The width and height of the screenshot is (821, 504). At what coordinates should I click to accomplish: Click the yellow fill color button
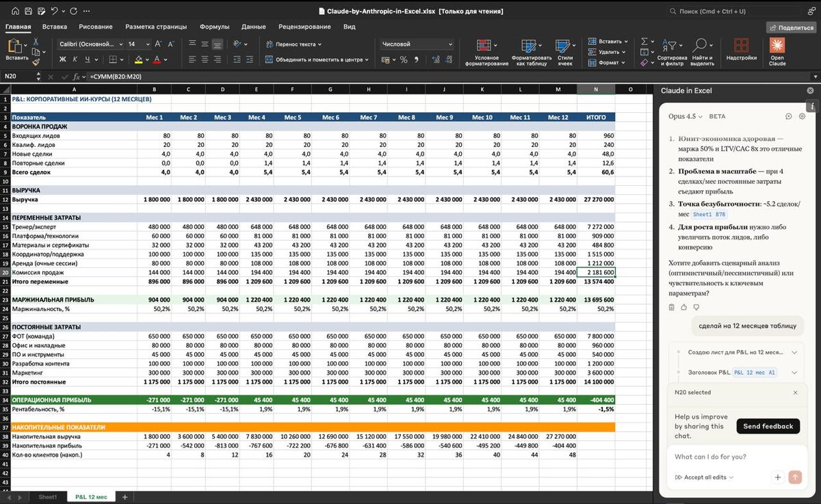pos(138,59)
